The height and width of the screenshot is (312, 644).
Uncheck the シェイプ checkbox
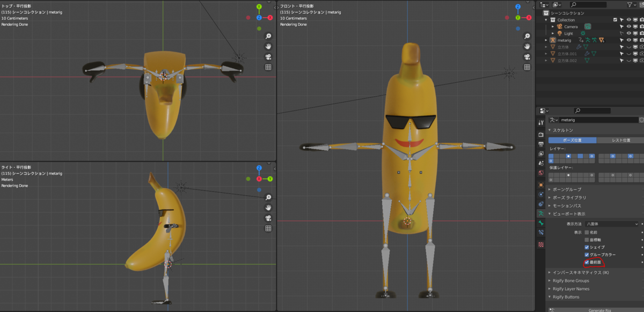coord(587,247)
